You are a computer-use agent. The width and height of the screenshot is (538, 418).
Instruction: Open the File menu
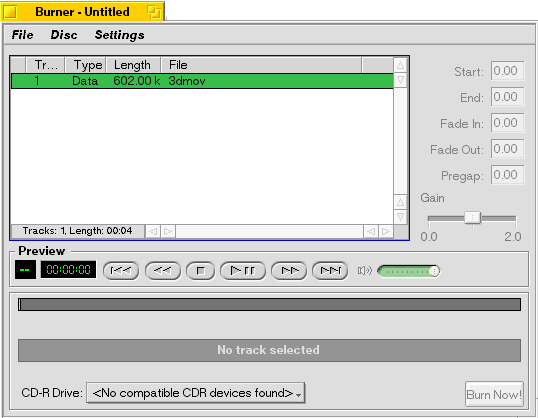(x=22, y=35)
